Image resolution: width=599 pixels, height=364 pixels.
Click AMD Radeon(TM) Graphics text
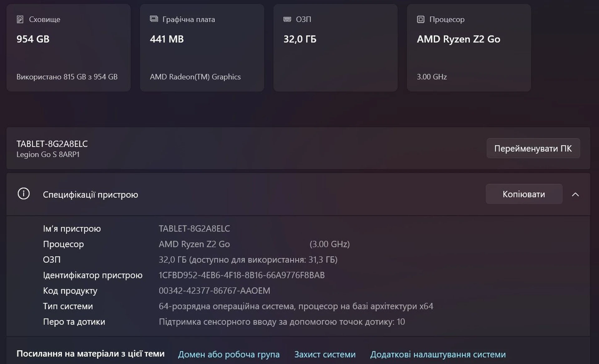click(x=195, y=77)
